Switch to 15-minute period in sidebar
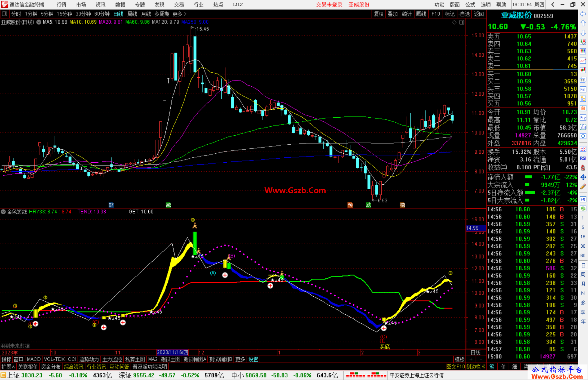The image size is (588, 380). (583, 237)
